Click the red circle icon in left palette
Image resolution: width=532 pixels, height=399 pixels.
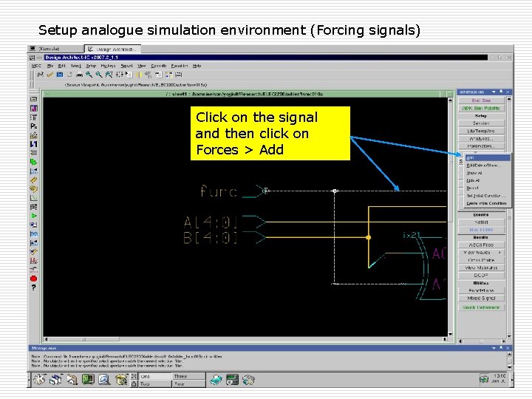[x=33, y=279]
